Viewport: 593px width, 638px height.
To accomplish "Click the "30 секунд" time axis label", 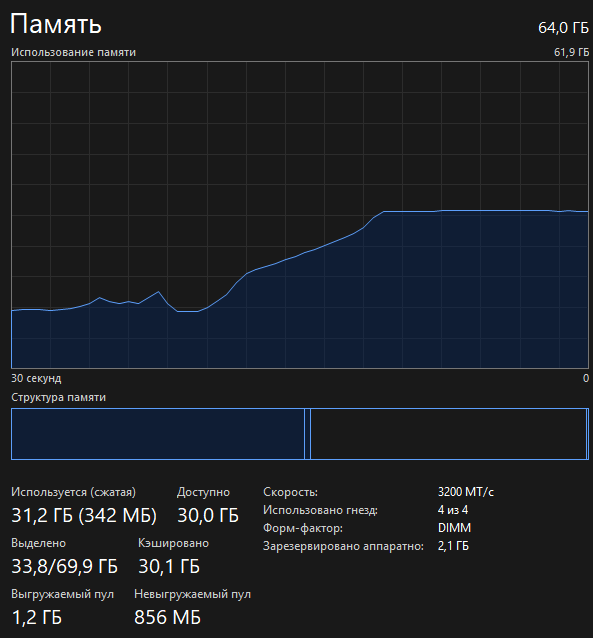I will point(36,378).
